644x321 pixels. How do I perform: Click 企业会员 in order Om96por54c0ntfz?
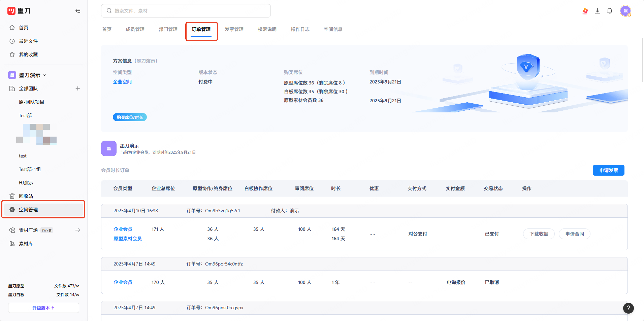[x=123, y=282]
